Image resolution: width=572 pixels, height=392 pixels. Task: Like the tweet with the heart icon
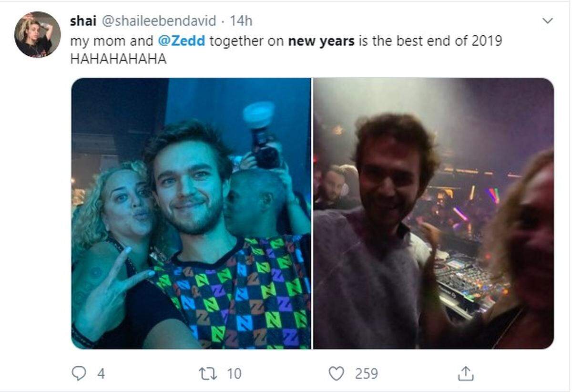(337, 373)
